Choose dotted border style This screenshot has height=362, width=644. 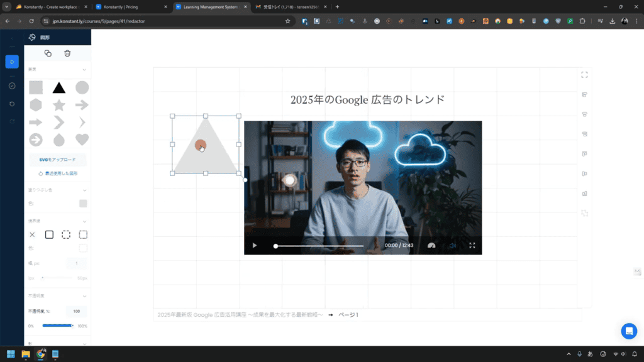click(83, 235)
